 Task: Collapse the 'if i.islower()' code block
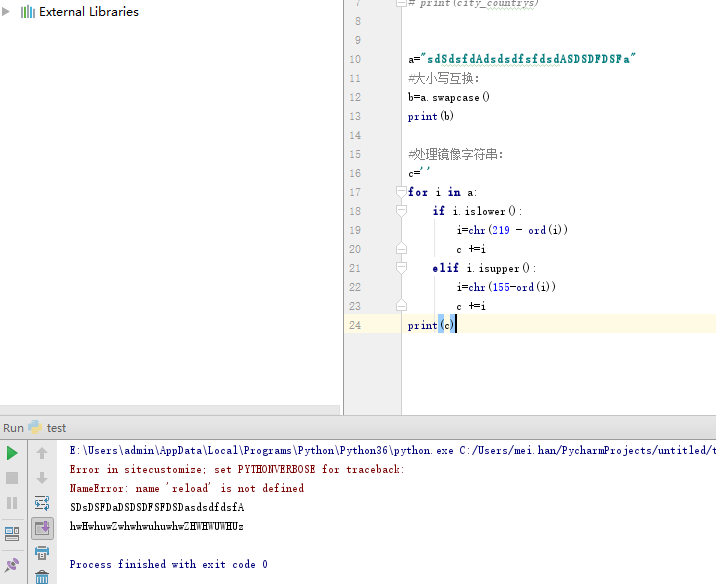(x=401, y=211)
